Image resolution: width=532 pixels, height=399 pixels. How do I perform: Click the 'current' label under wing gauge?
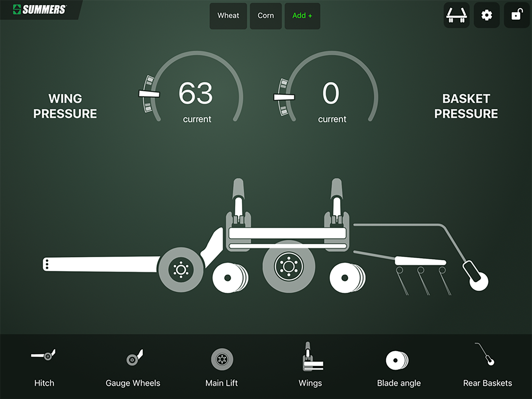197,119
